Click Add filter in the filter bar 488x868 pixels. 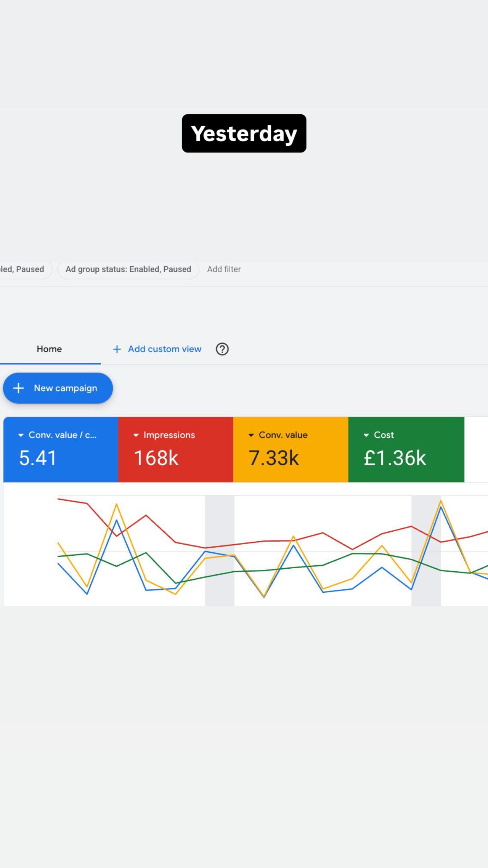click(224, 269)
